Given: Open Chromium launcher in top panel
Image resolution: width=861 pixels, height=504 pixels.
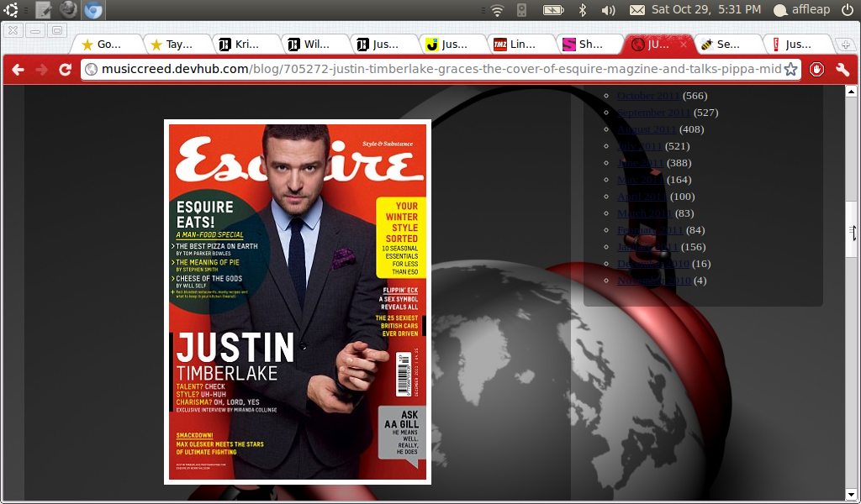Looking at the screenshot, I should coord(93,10).
